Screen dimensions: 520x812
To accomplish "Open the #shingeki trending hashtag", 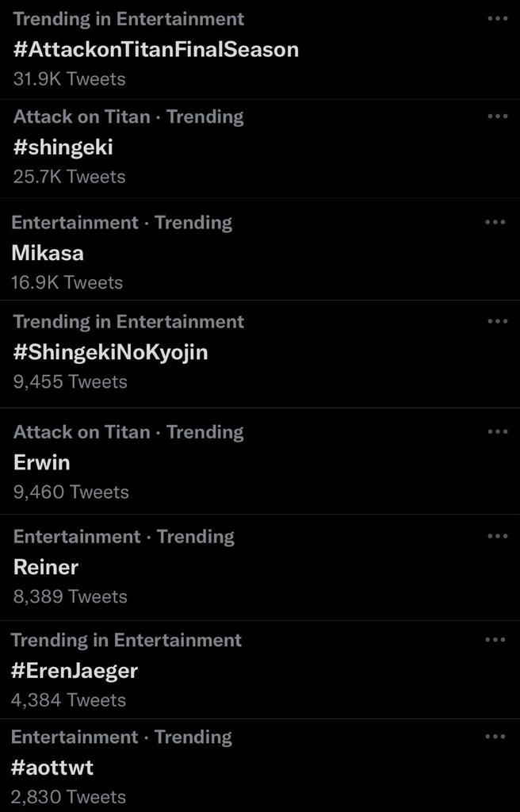I will (x=63, y=147).
